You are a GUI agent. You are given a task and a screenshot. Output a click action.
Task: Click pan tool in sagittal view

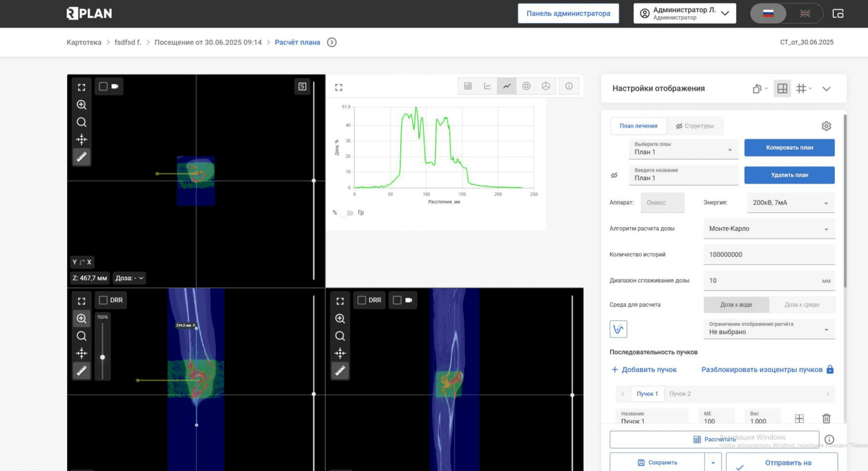click(x=340, y=353)
